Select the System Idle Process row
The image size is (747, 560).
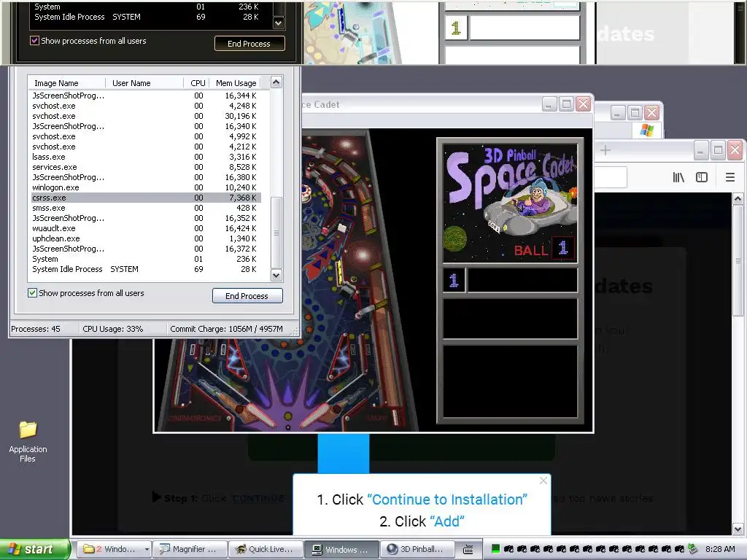[146, 269]
